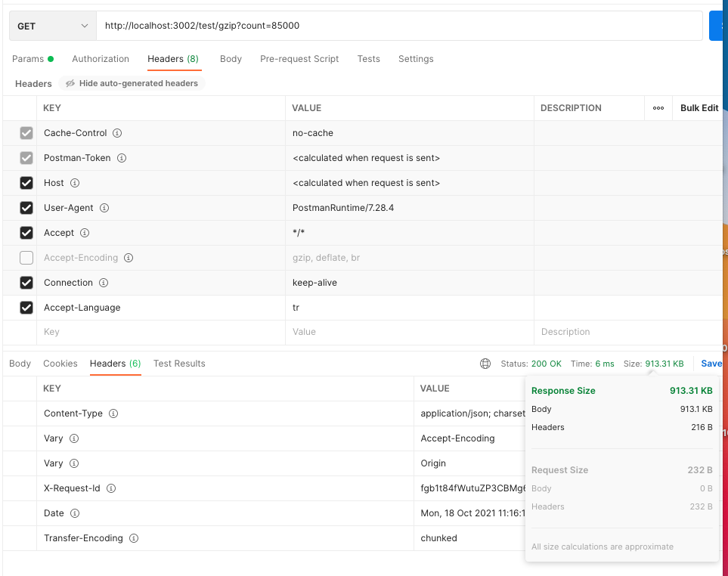
Task: Click the Bulk Edit link
Action: pyautogui.click(x=699, y=108)
